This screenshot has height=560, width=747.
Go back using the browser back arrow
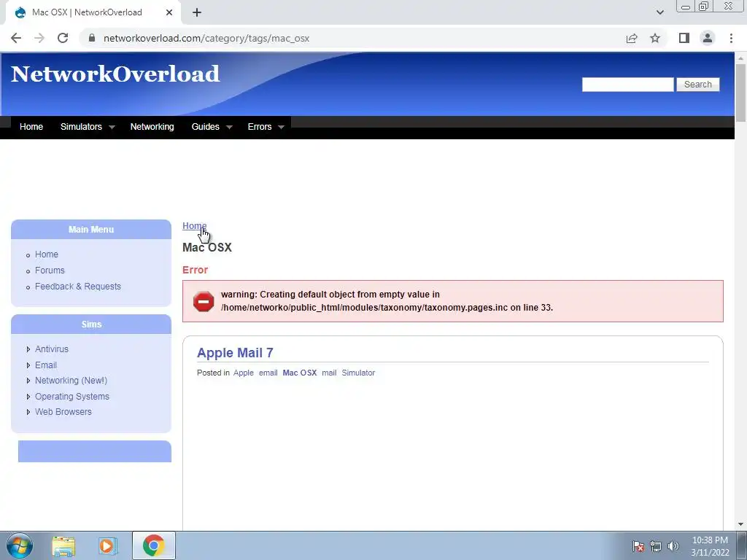16,38
